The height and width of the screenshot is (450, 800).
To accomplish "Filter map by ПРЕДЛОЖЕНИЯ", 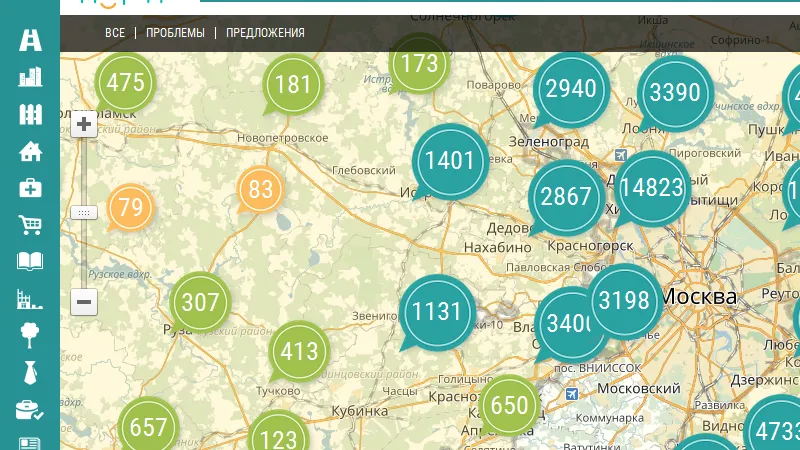I will pos(265,33).
